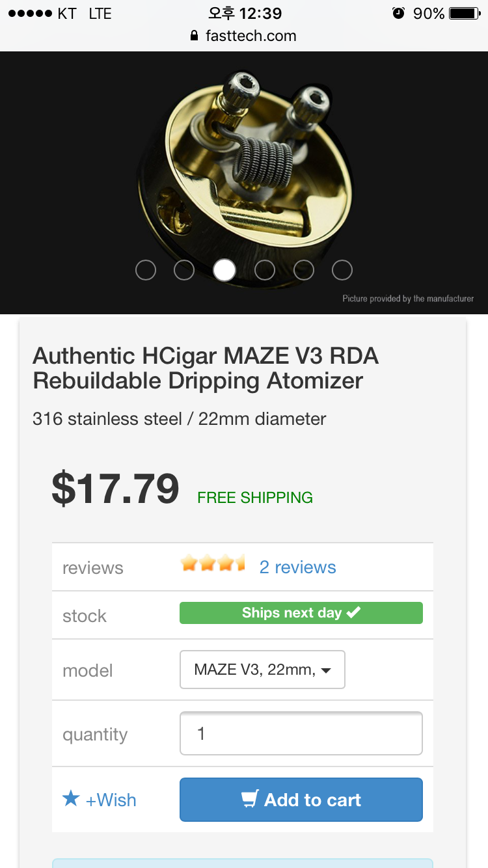Screen dimensions: 488x868
Task: Select the fifth image carousel dot
Action: 304,270
